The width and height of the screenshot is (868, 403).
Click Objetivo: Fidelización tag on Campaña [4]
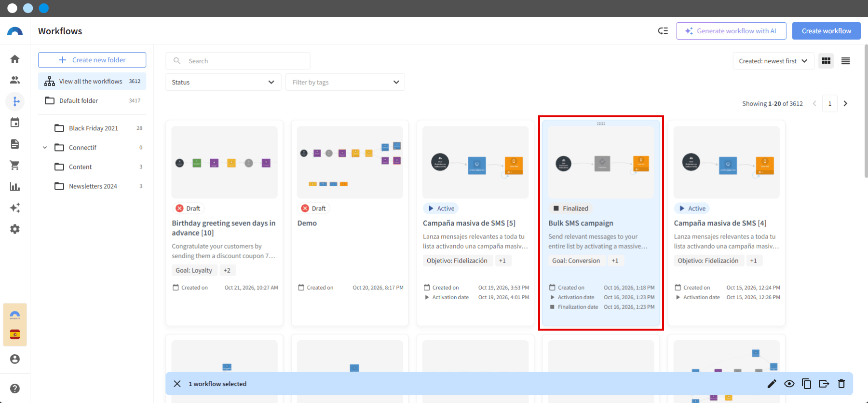point(708,261)
